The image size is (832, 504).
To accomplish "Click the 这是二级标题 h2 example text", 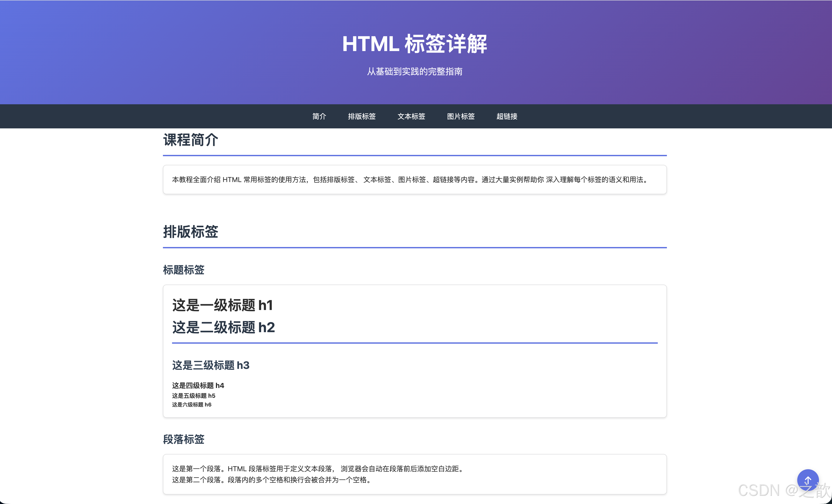I will 224,327.
